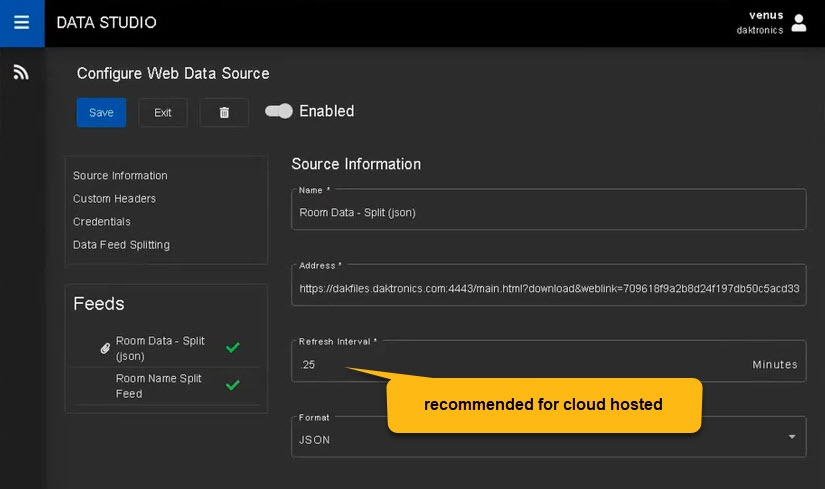Screen dimensions: 825x489
Task: Open the hamburger navigation menu
Action: click(x=21, y=23)
